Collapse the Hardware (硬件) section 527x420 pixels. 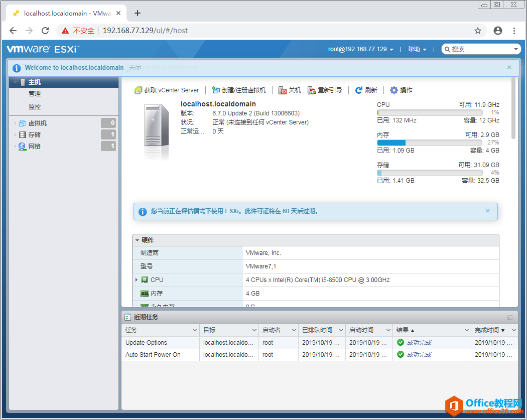click(x=137, y=240)
